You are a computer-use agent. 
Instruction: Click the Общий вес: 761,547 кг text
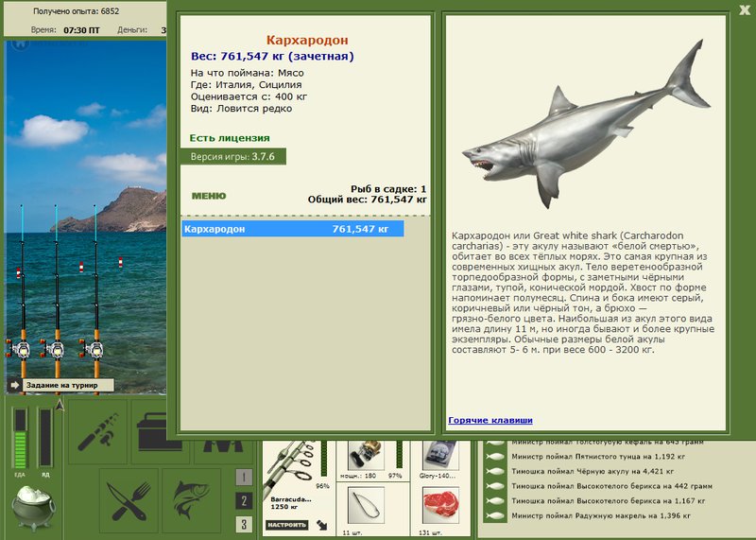368,200
